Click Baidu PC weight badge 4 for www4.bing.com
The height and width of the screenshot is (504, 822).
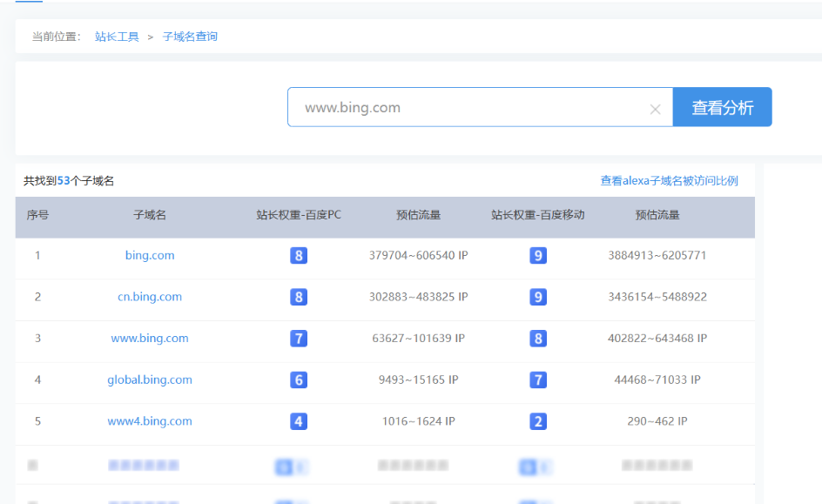pyautogui.click(x=299, y=421)
